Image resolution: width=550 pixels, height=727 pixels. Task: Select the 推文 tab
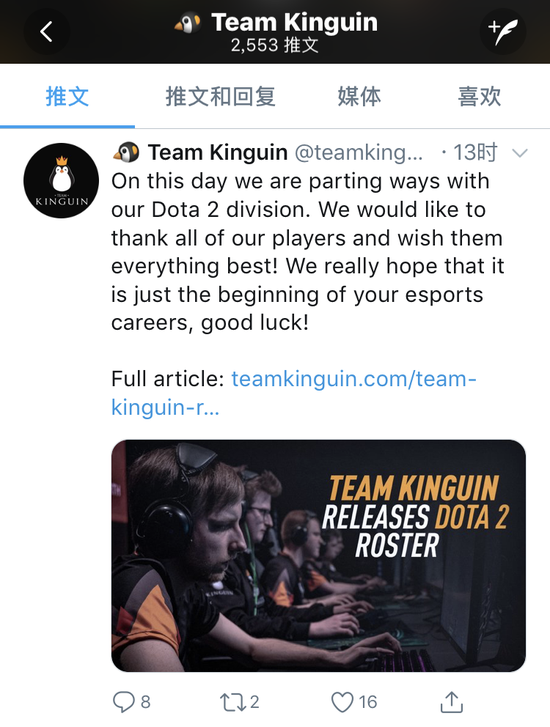point(67,96)
